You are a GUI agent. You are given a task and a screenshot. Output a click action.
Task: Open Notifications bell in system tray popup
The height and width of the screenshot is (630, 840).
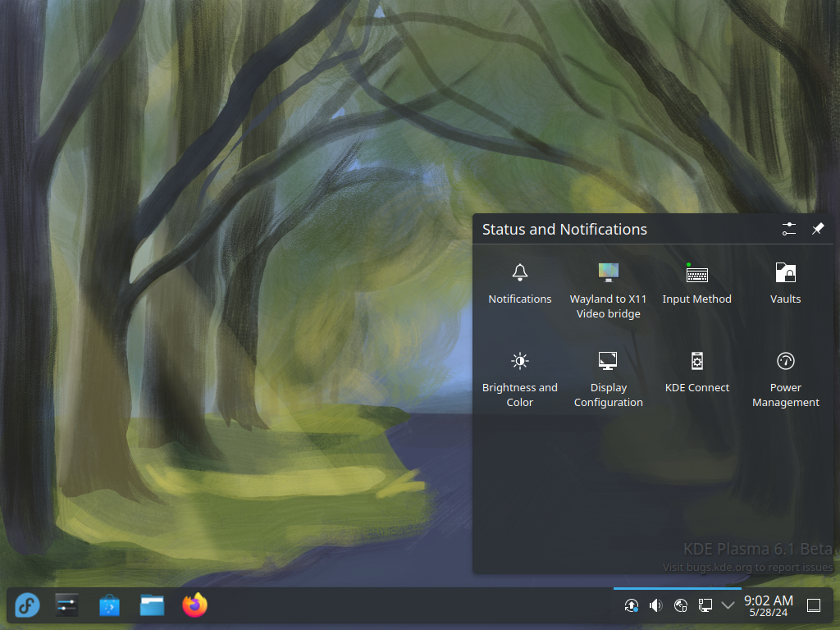[519, 284]
